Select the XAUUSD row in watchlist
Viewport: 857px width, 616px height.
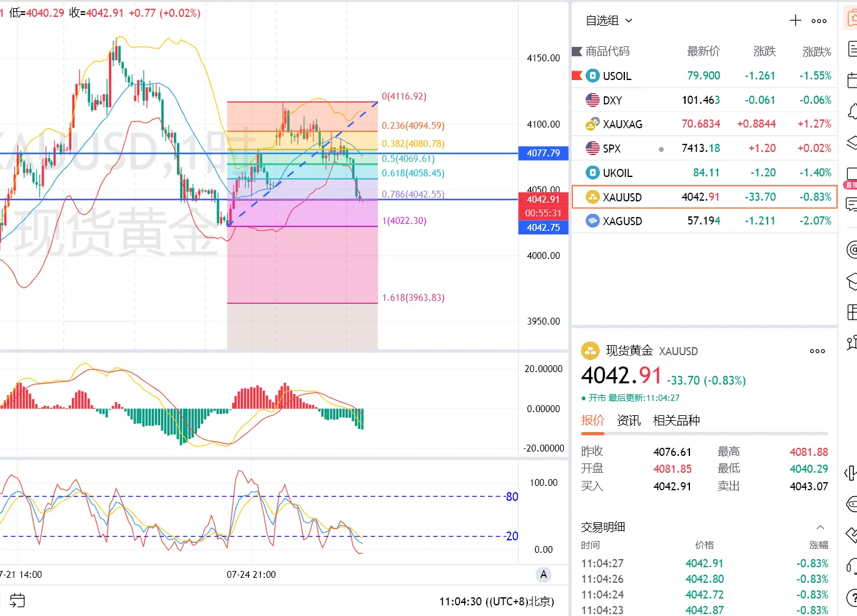[x=704, y=197]
